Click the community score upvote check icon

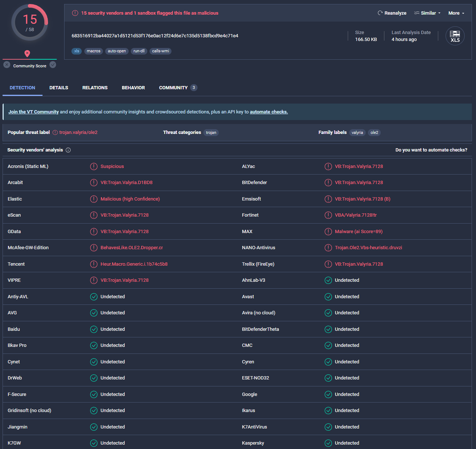tap(53, 65)
